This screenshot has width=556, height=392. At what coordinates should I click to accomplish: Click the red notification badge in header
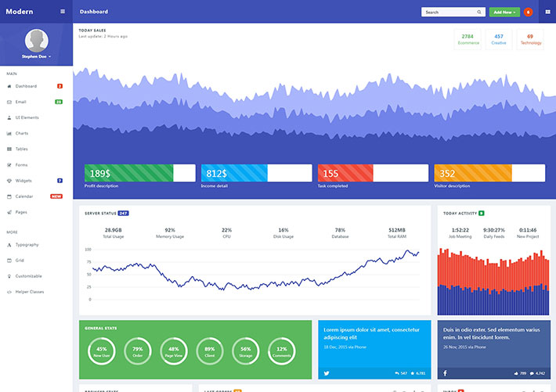tap(529, 13)
